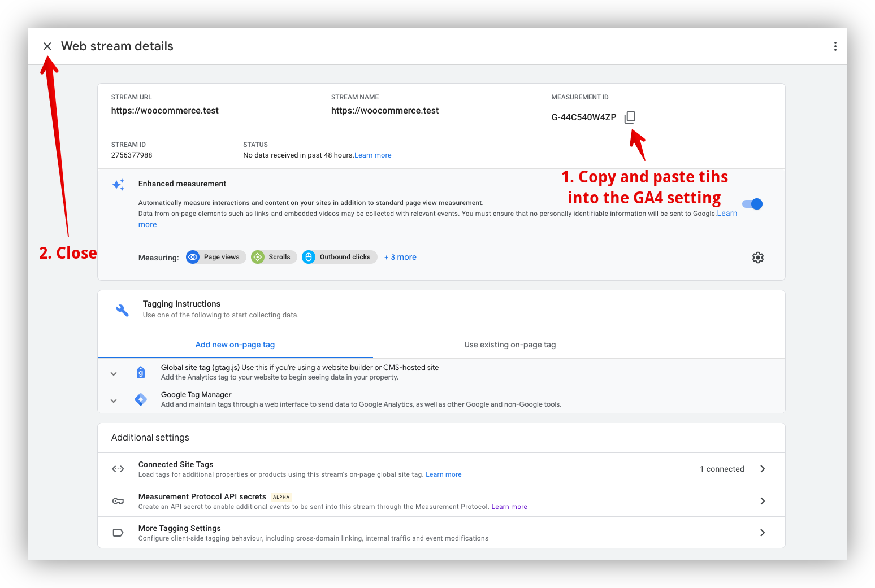Expand the Google Tag Manager section
Viewport: 875px width, 588px height.
[114, 400]
